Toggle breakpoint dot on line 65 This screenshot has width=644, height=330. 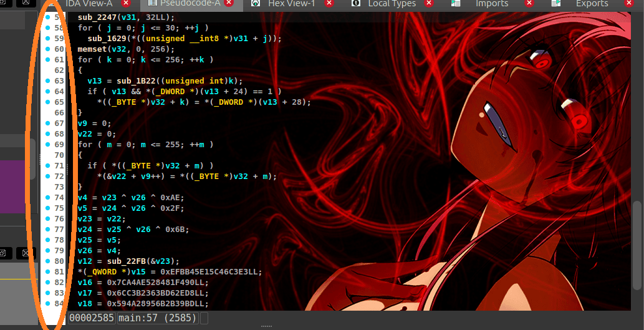click(47, 102)
